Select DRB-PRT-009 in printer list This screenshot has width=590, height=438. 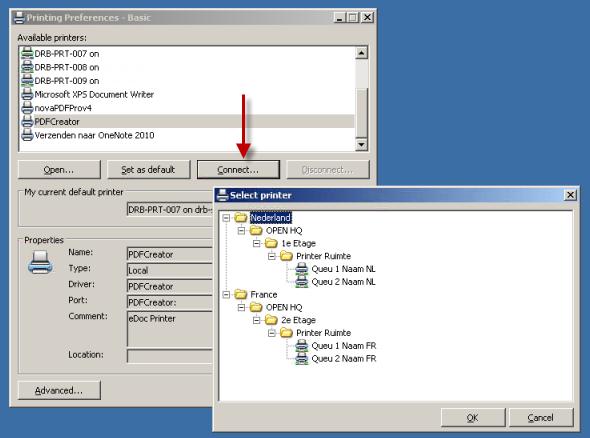coord(67,81)
